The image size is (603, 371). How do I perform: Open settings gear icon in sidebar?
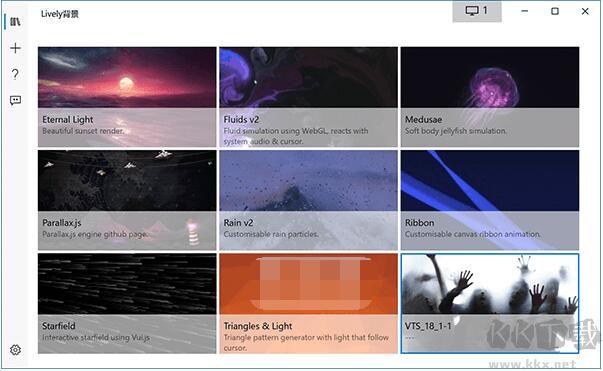click(x=15, y=350)
